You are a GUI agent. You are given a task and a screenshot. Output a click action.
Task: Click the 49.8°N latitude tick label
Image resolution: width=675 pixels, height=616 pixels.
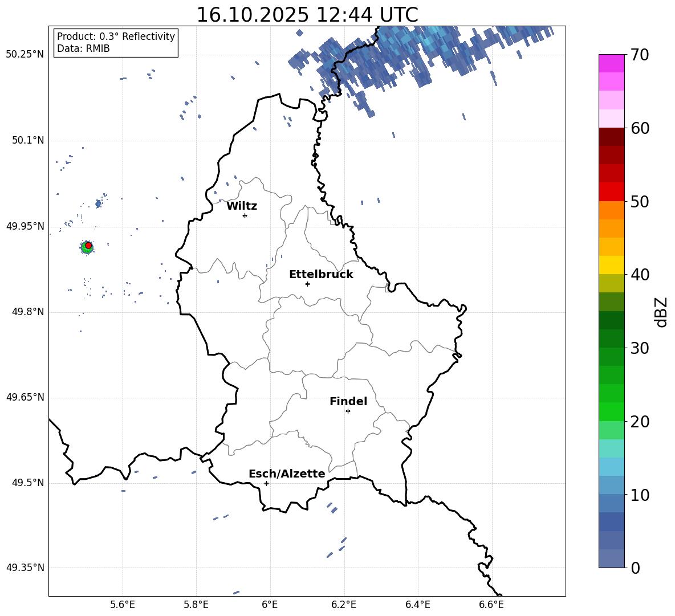coord(28,312)
